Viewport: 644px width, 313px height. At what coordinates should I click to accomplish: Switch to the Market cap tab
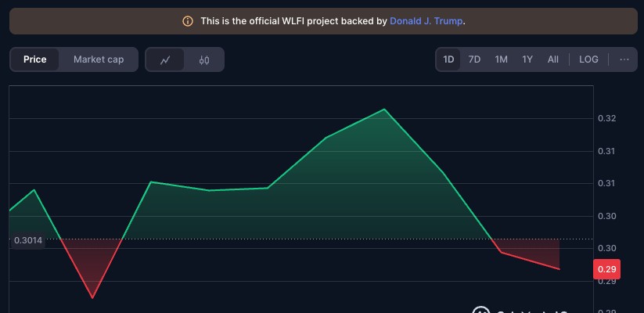tap(99, 59)
